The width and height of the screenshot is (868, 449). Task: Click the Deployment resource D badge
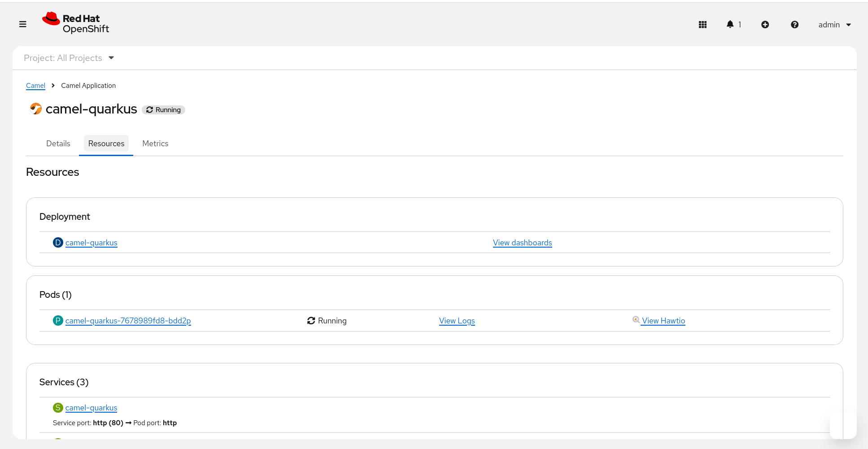click(x=58, y=243)
